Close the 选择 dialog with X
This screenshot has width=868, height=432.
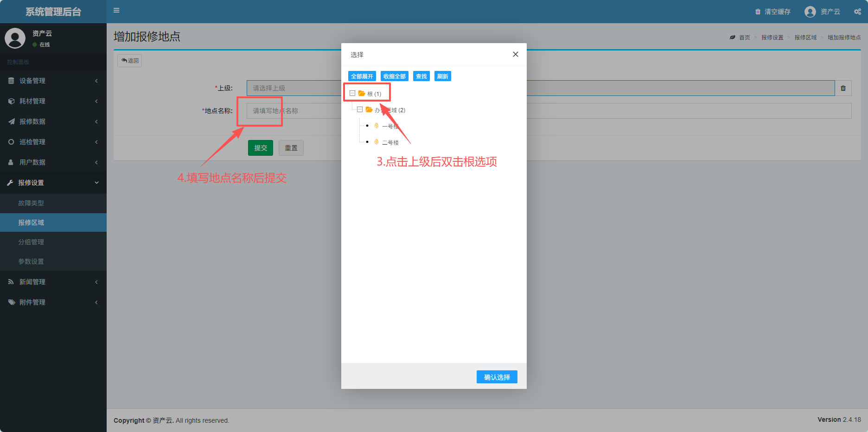(515, 54)
